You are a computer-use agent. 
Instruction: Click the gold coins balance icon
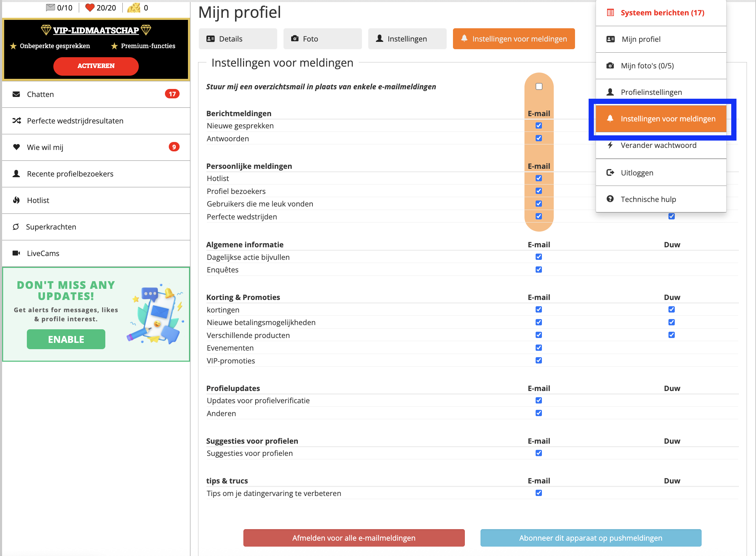[x=134, y=7]
